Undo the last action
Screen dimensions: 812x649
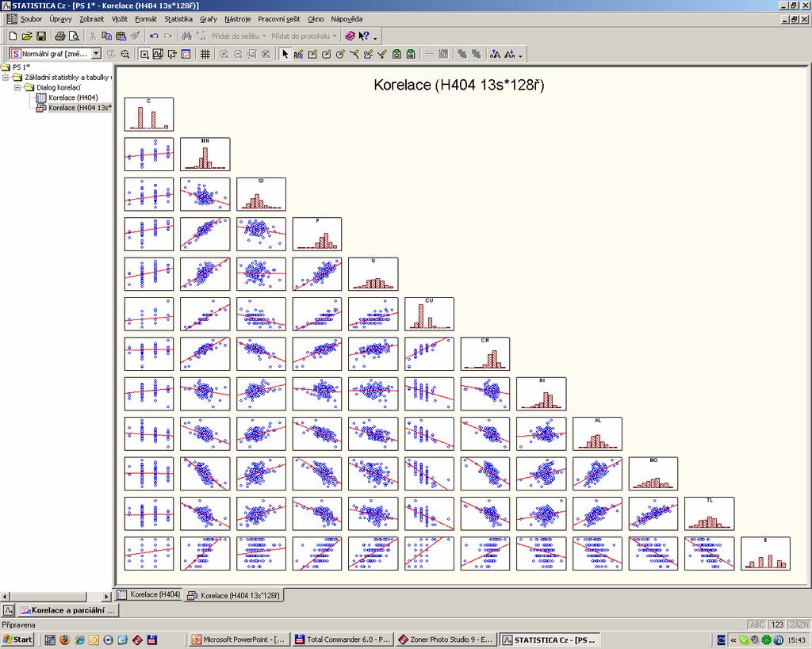pos(154,36)
